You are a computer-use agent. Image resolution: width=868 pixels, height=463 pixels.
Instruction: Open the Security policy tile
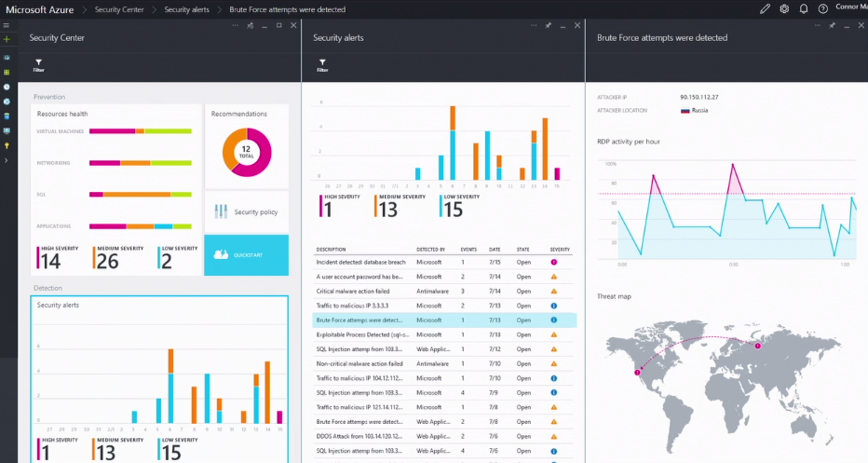click(246, 211)
